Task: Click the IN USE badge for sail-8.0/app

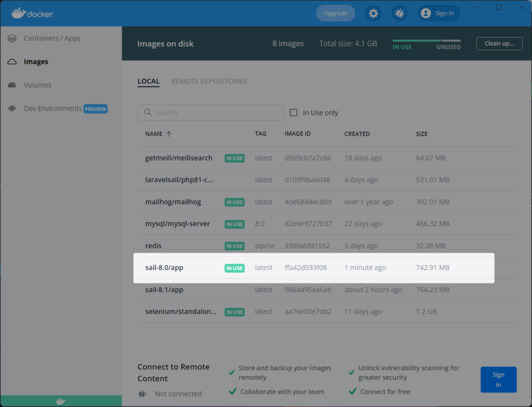Action: coord(234,268)
